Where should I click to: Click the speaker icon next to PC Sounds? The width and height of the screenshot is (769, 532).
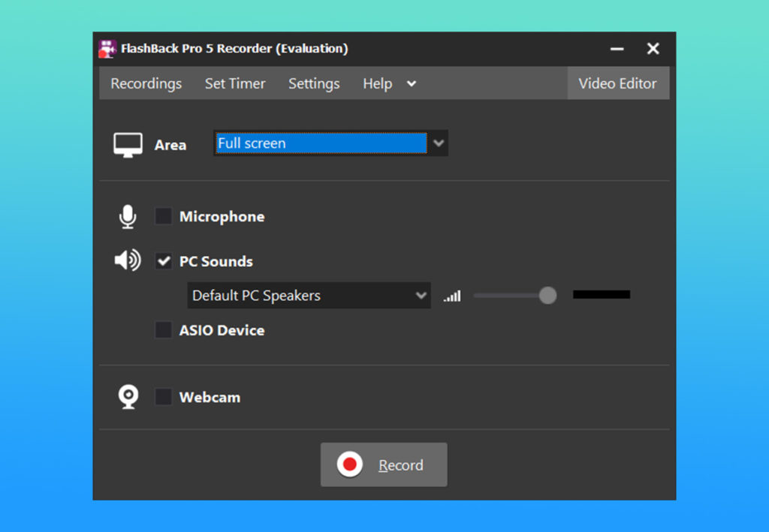128,261
